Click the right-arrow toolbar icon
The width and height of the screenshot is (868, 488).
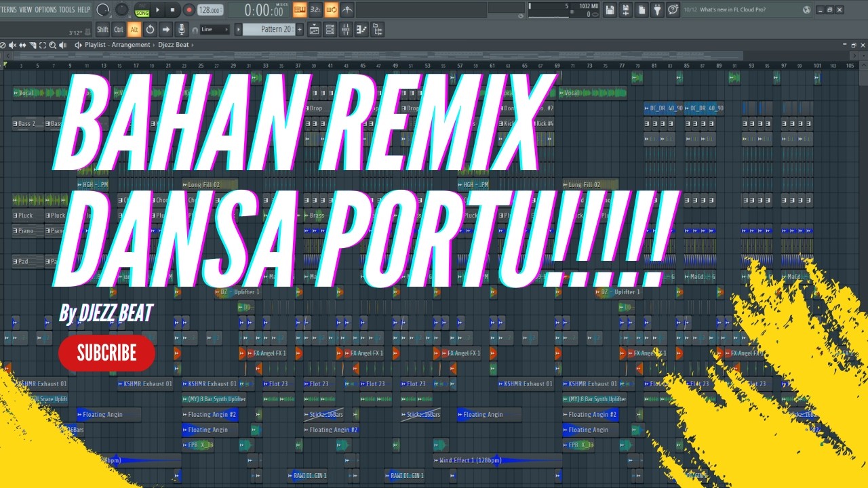(165, 30)
